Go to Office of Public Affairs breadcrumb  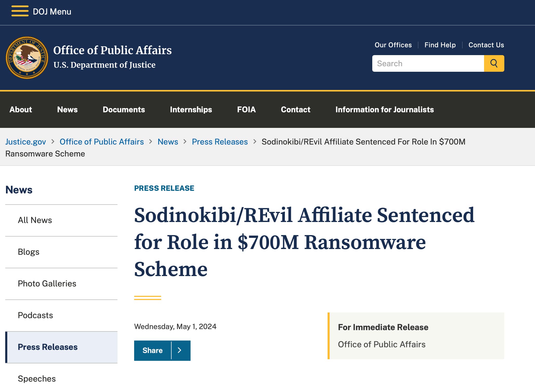click(x=102, y=142)
